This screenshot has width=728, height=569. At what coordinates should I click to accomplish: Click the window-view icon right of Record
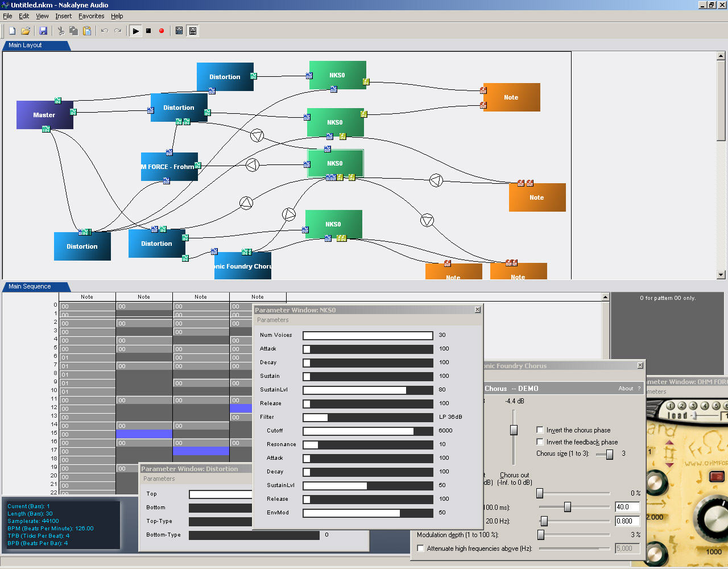(x=179, y=31)
